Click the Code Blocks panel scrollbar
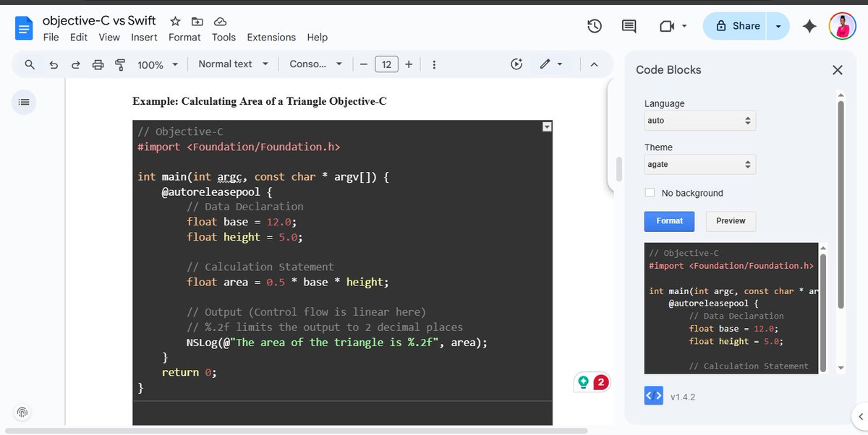868x435 pixels. [x=841, y=204]
